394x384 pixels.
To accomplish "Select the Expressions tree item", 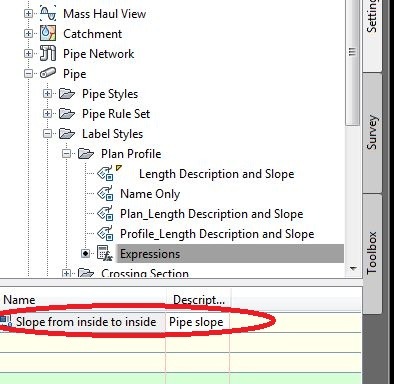I will [x=230, y=254].
